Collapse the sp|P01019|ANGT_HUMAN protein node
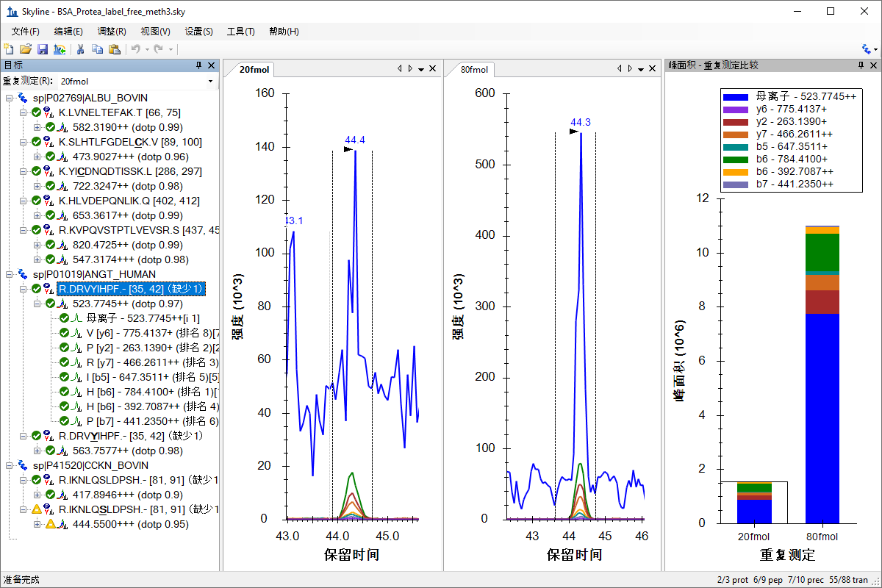The width and height of the screenshot is (882, 588). pos(10,274)
